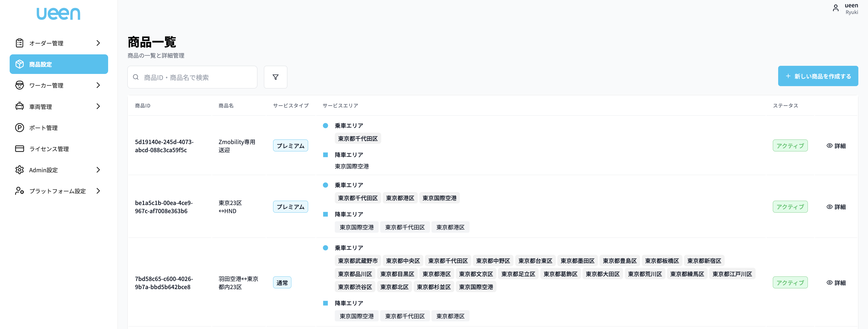868x329 pixels.
Task: Click the ueen logo
Action: [x=58, y=14]
